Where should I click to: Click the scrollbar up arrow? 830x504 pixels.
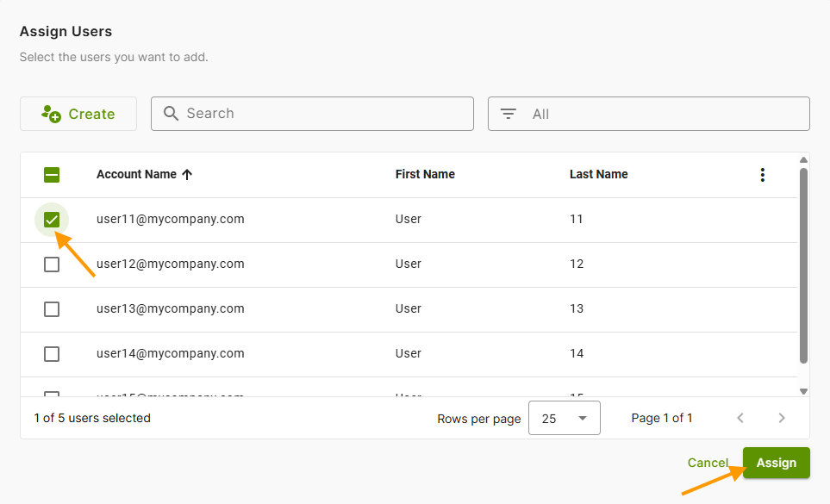[803, 159]
